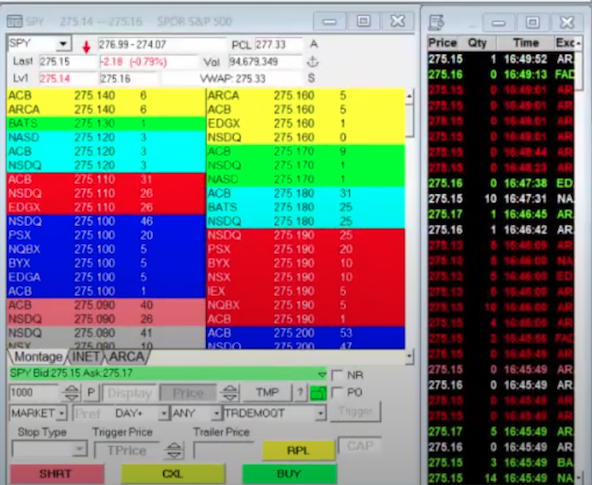Image resolution: width=592 pixels, height=485 pixels.
Task: Click the PCL value 277.33
Action: 271,45
